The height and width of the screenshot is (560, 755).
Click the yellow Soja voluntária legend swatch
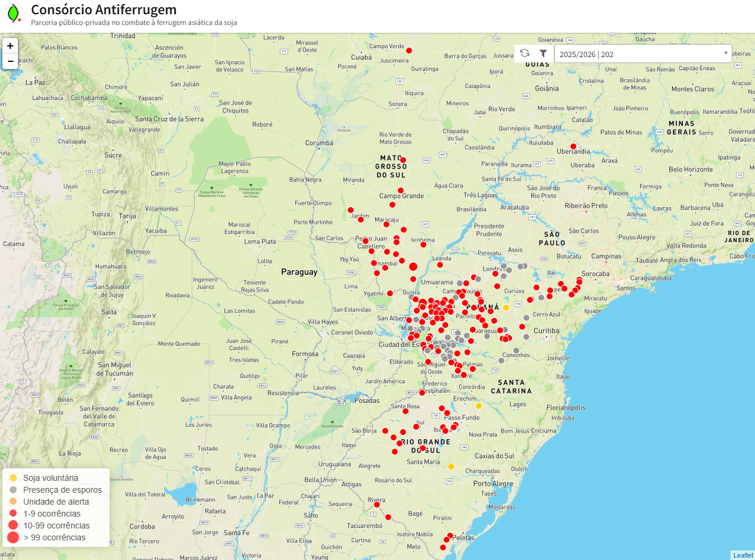click(13, 478)
